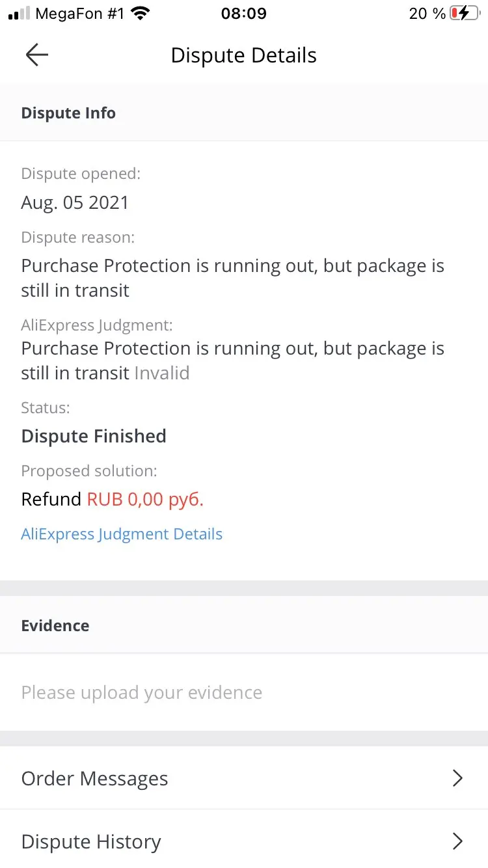Expand Order Messages with chevron arrow

point(457,778)
